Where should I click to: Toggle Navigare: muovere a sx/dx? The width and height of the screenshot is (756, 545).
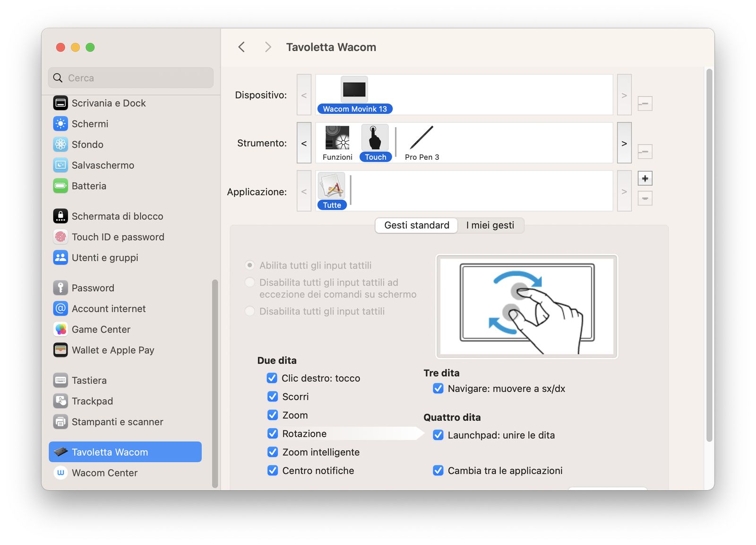point(438,389)
